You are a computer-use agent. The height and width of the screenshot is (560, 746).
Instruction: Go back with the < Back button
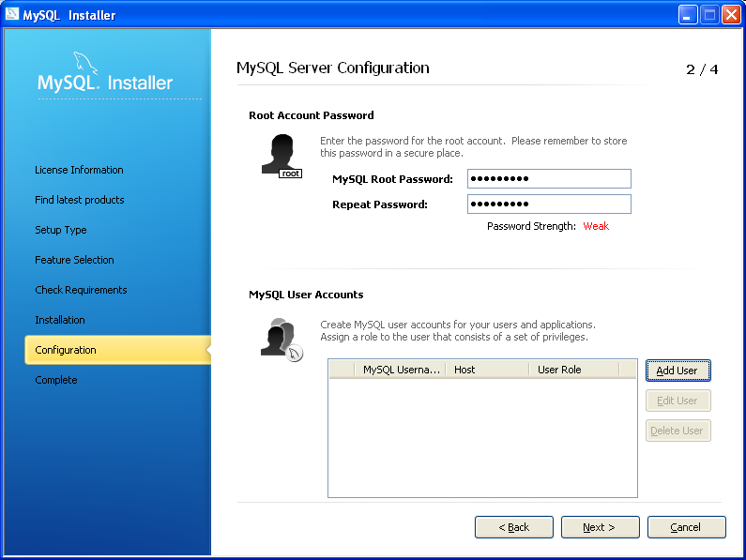click(x=514, y=527)
